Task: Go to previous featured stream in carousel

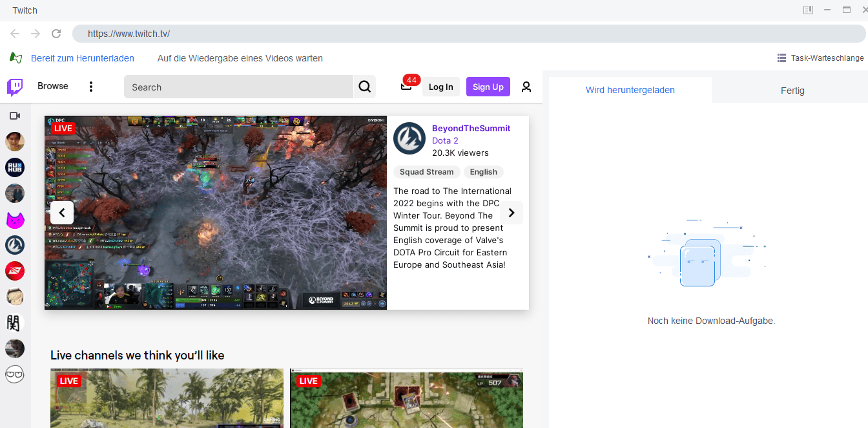Action: (62, 213)
